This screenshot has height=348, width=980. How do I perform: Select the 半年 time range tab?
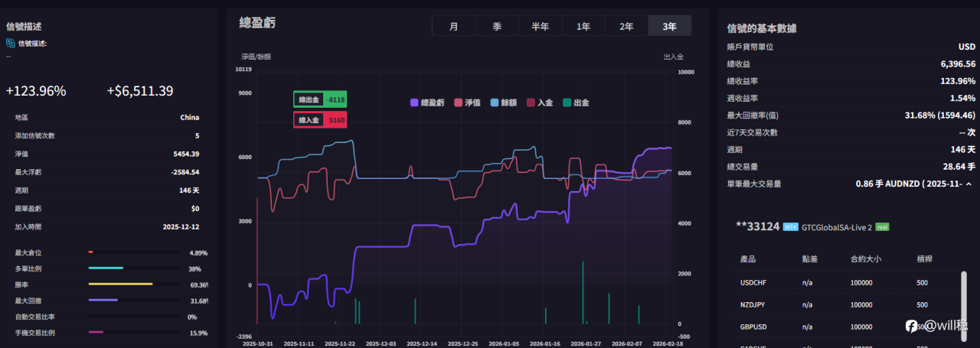tap(540, 26)
